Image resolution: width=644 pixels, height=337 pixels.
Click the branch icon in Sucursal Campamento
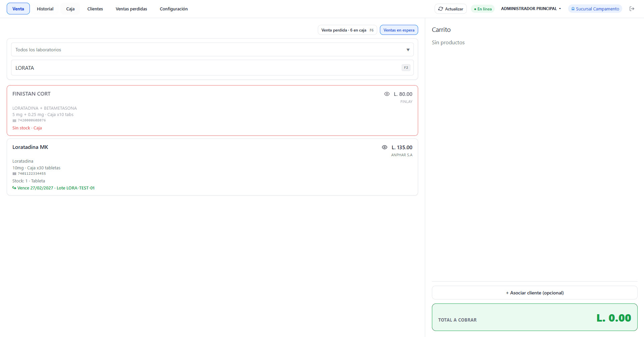573,9
